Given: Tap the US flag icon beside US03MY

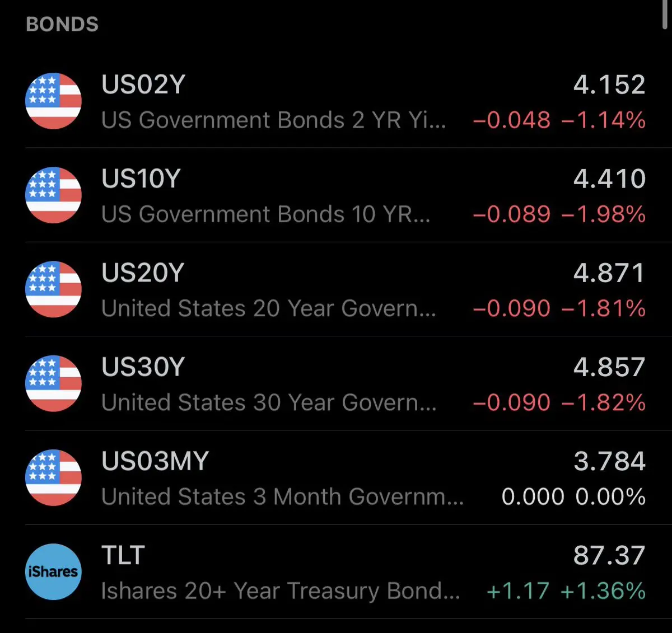Looking at the screenshot, I should click(x=53, y=477).
